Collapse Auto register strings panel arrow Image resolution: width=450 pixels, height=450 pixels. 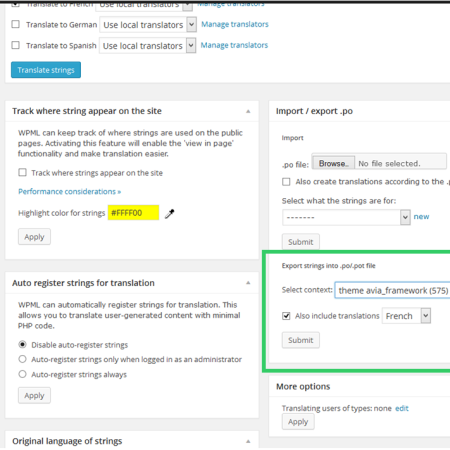pos(248,283)
